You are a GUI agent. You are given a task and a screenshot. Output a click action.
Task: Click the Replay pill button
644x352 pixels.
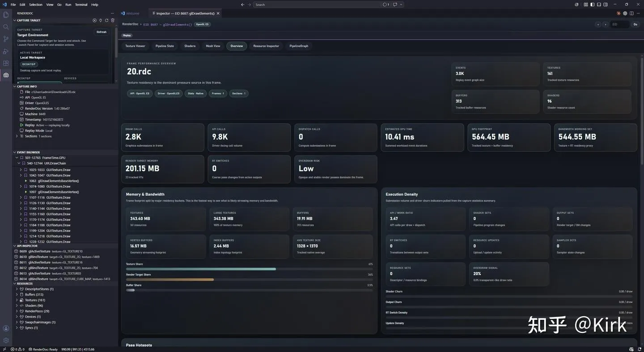pyautogui.click(x=127, y=35)
